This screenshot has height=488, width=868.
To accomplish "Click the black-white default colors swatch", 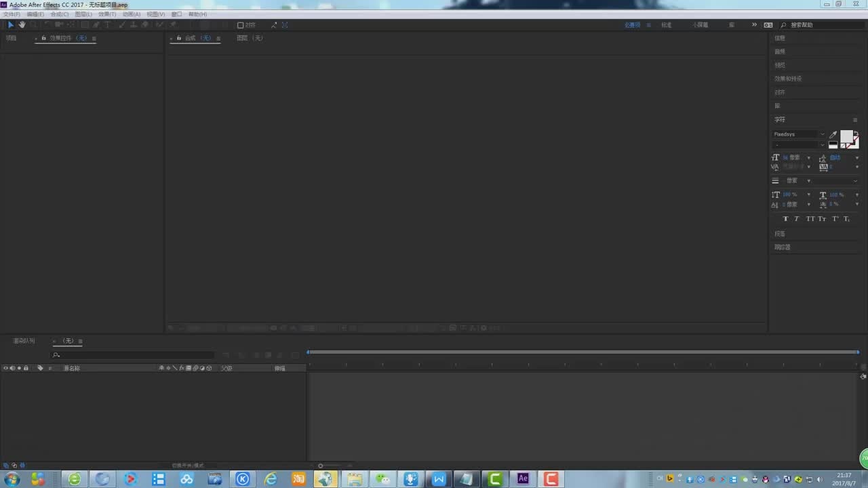I will click(x=833, y=144).
